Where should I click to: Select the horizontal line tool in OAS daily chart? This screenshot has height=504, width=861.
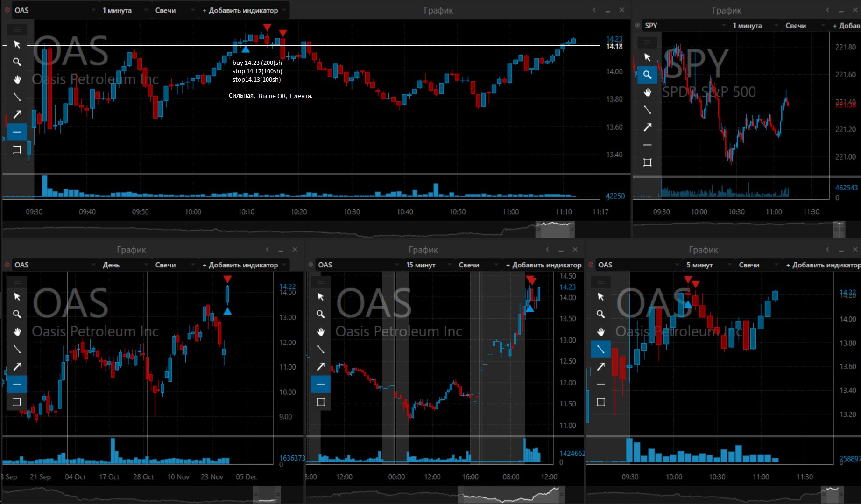[x=17, y=384]
